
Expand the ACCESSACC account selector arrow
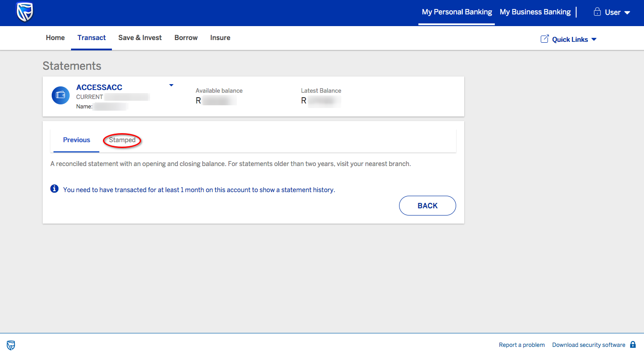[171, 85]
